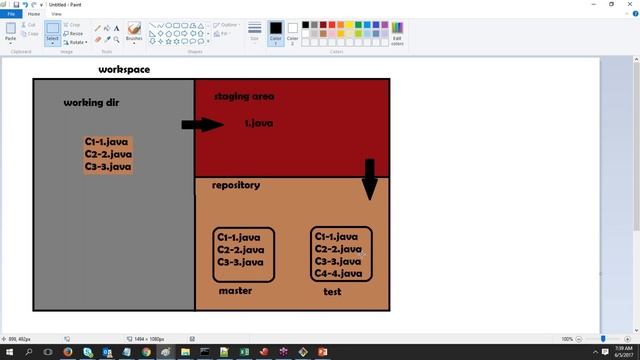The image size is (640, 360).
Task: Pick the yellow color swatch
Action: (x=349, y=25)
